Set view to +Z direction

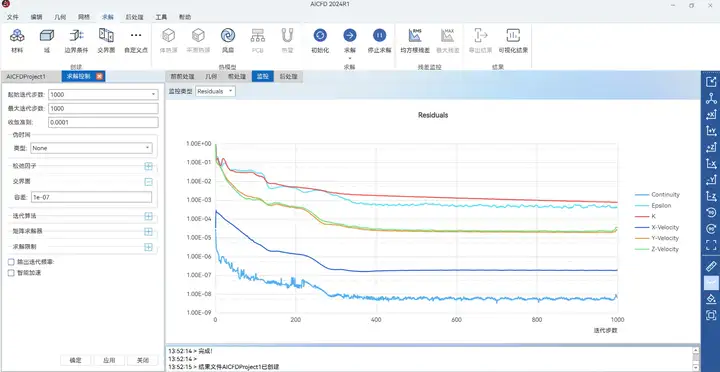711,147
